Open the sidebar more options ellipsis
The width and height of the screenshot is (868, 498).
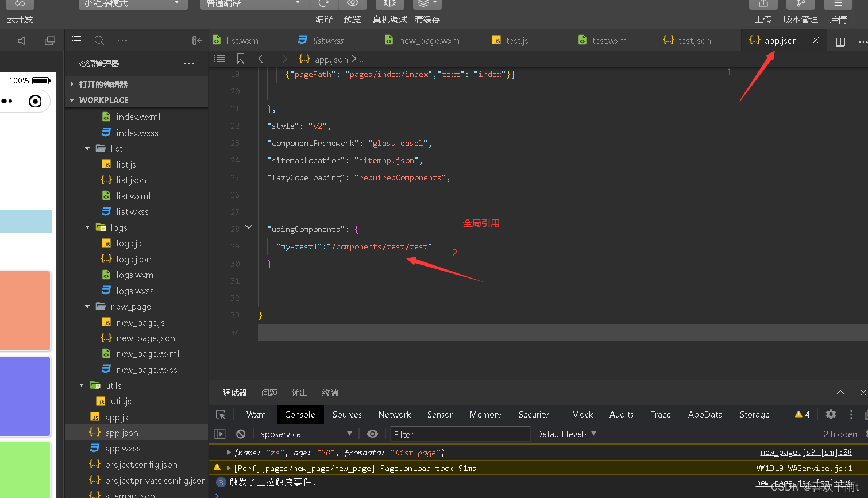122,40
